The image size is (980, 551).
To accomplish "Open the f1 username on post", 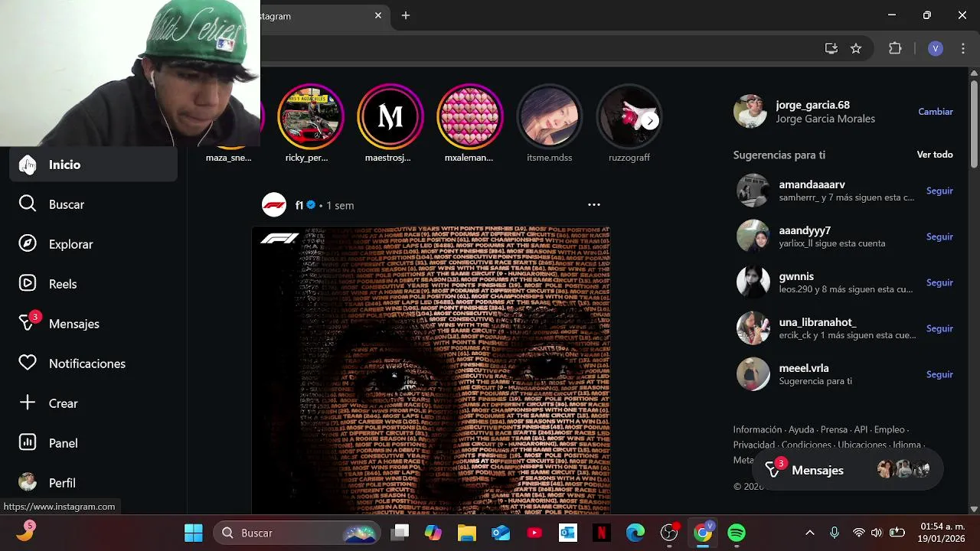I will (299, 205).
